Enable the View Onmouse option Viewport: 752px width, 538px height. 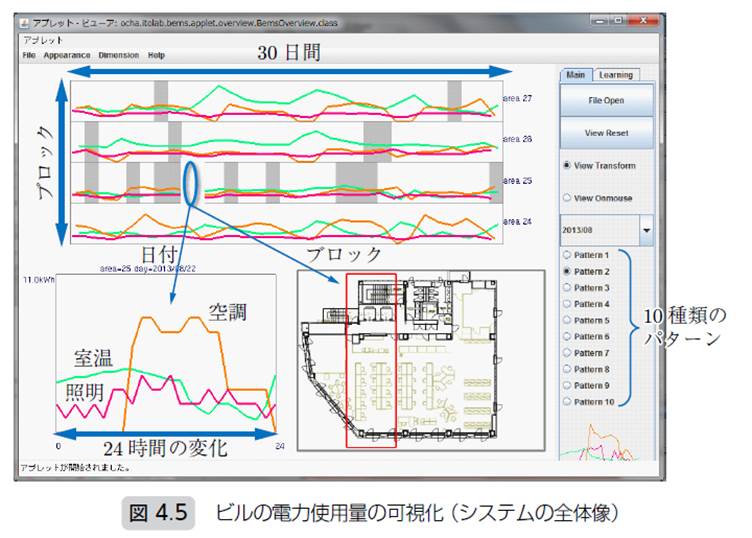(567, 198)
